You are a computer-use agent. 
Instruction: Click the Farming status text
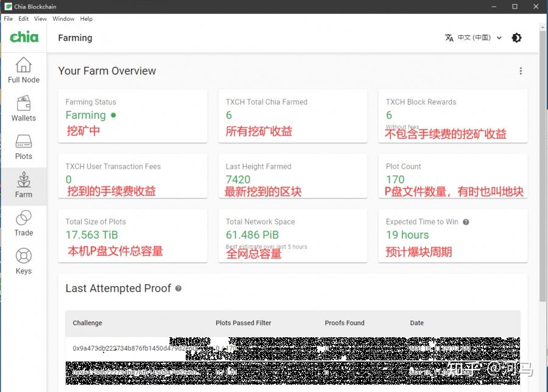point(86,115)
